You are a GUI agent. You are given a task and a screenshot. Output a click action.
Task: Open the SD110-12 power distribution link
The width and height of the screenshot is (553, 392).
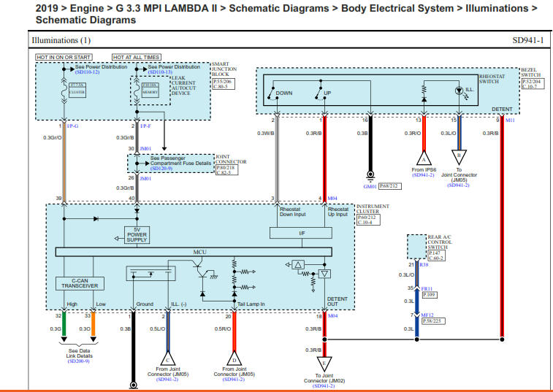[x=87, y=72]
